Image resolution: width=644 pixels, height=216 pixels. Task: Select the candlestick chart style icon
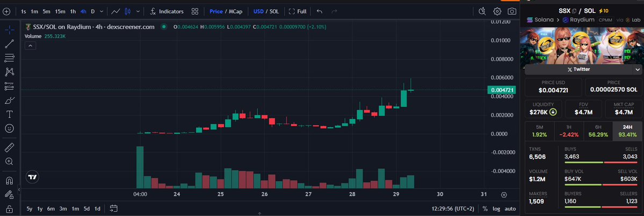point(127,11)
